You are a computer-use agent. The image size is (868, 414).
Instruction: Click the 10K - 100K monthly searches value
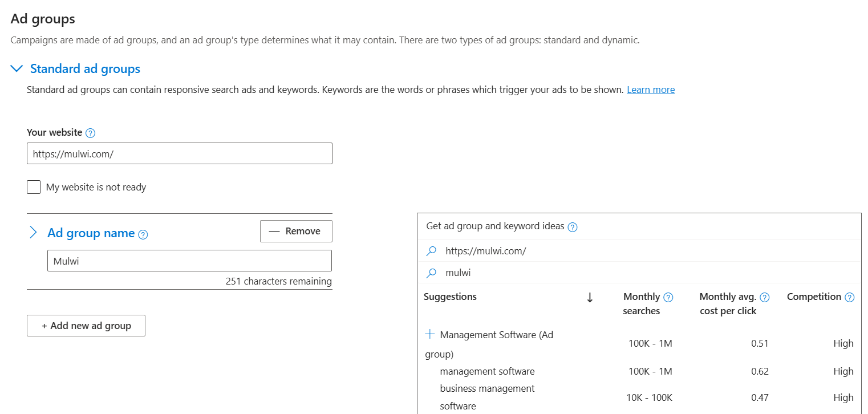[x=650, y=397]
